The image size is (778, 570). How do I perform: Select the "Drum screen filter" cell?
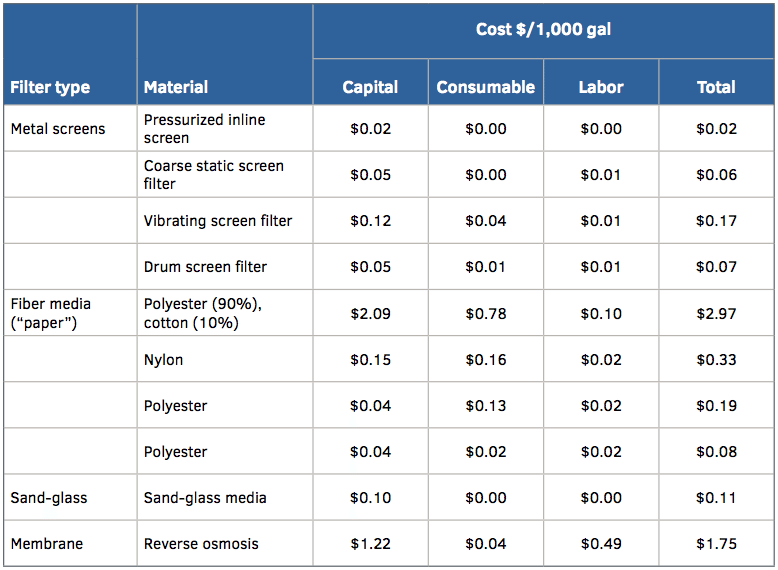pyautogui.click(x=205, y=267)
